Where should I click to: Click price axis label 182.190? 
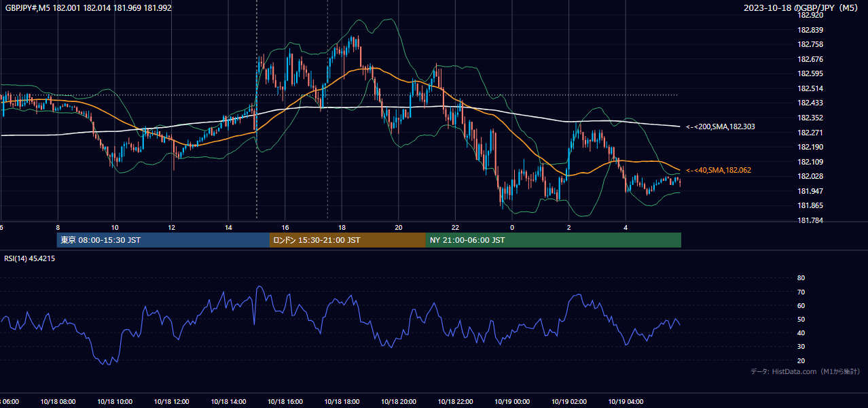(810, 147)
